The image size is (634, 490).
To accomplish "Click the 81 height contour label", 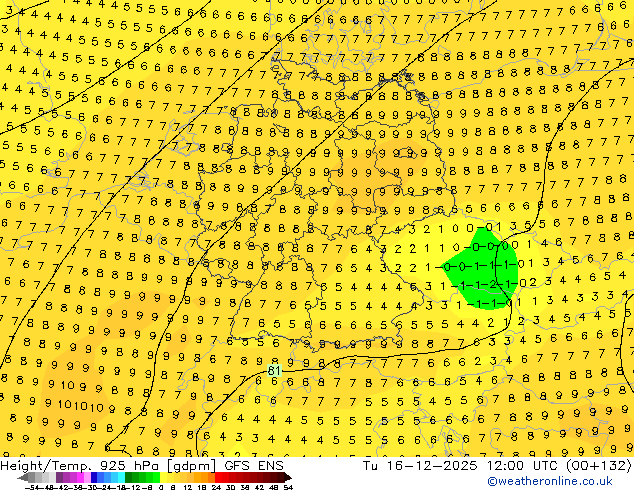I will pos(274,370).
